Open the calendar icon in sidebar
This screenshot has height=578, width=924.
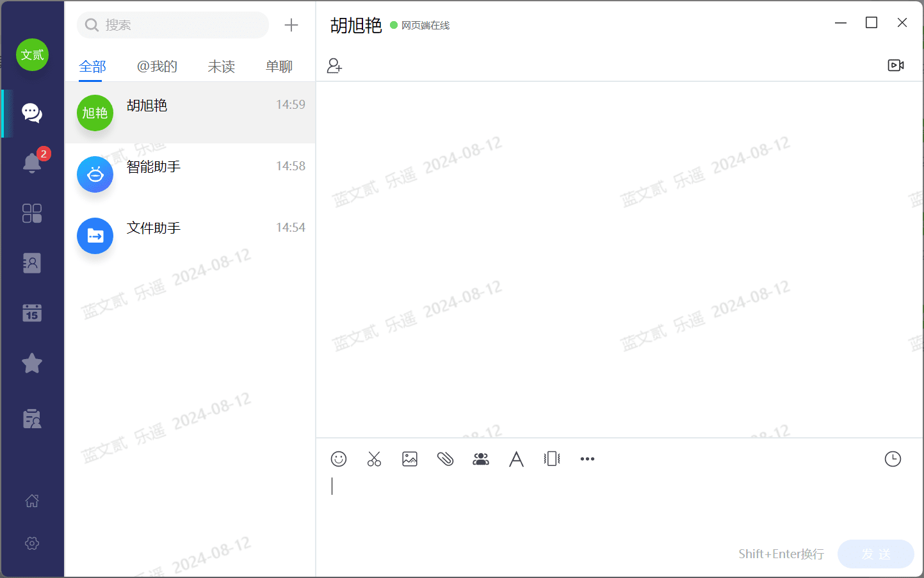pyautogui.click(x=32, y=313)
